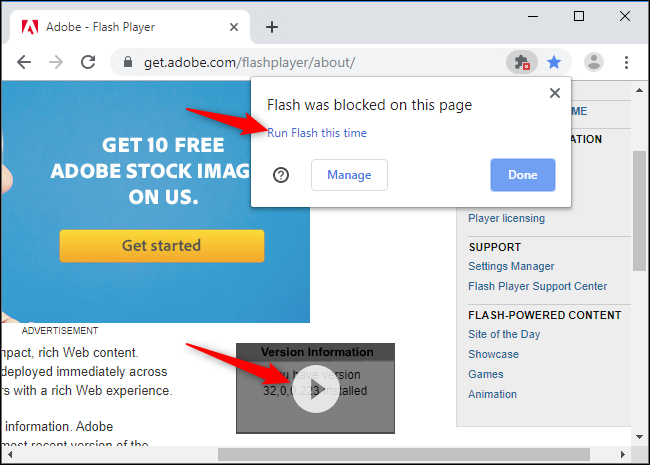Close the Adobe - Flash Player tab
The image size is (650, 465).
(x=234, y=27)
